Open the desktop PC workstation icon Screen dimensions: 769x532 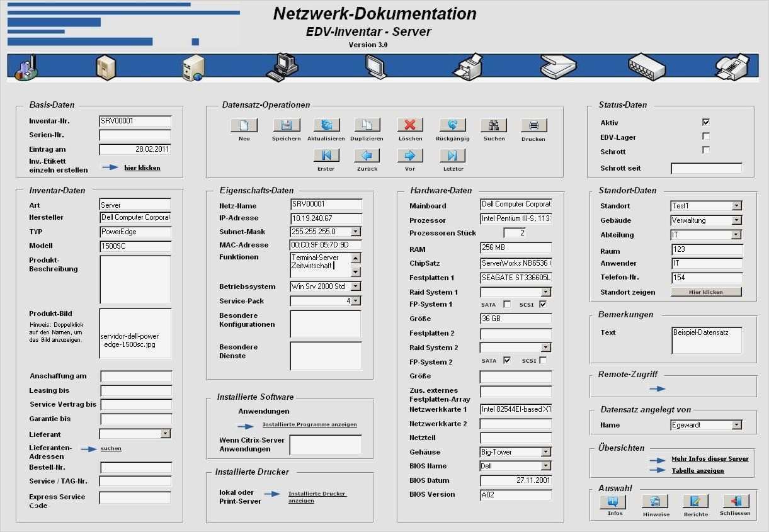point(282,67)
